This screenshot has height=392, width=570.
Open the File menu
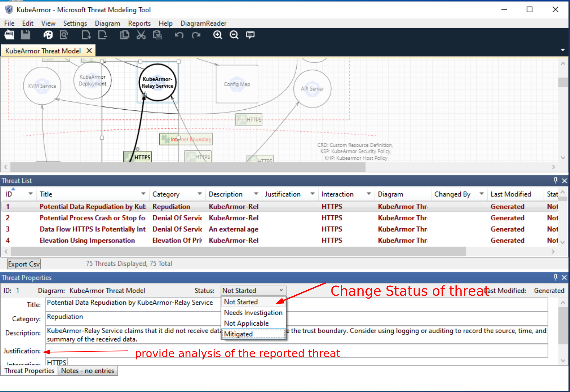point(9,23)
